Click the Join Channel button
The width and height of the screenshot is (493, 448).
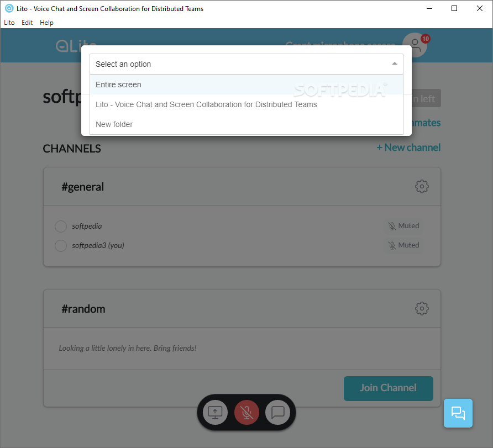389,388
